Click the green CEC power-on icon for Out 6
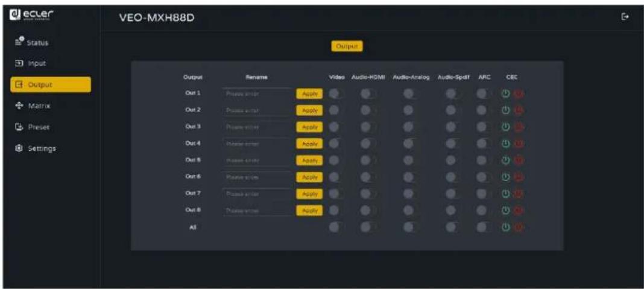Image resolution: width=644 pixels, height=289 pixels. click(506, 177)
